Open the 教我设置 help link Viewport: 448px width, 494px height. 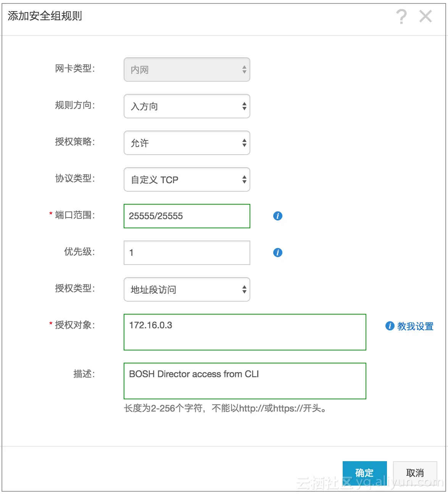pos(415,326)
